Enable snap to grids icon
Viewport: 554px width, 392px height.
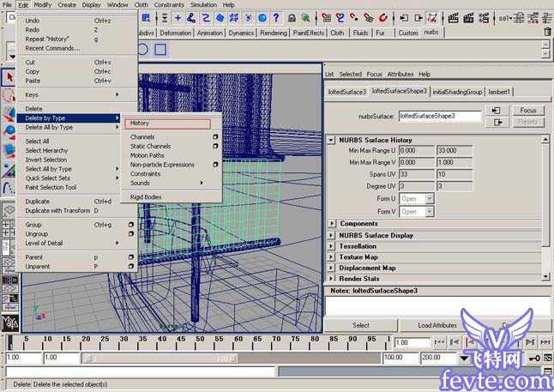click(x=327, y=18)
